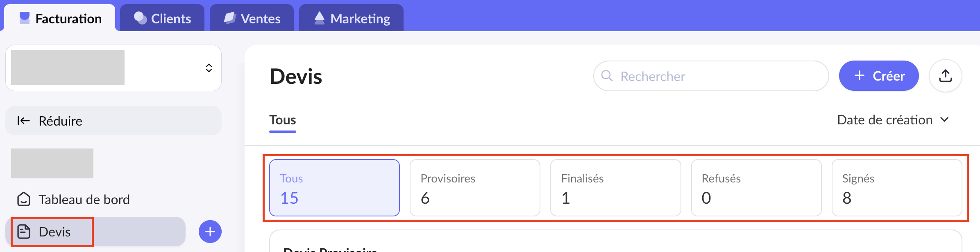Click the blue plus icon beside Devis
Screen dimensions: 980x252
click(x=210, y=232)
